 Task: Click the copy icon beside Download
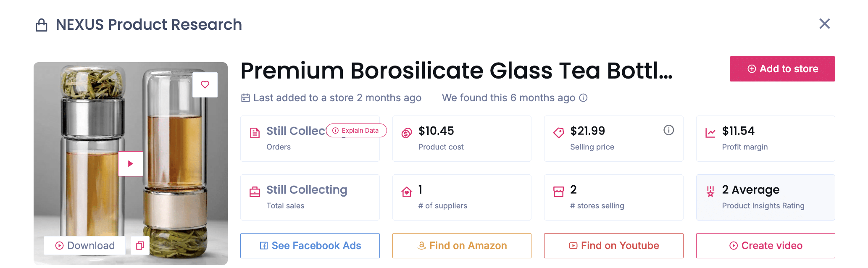pos(140,245)
